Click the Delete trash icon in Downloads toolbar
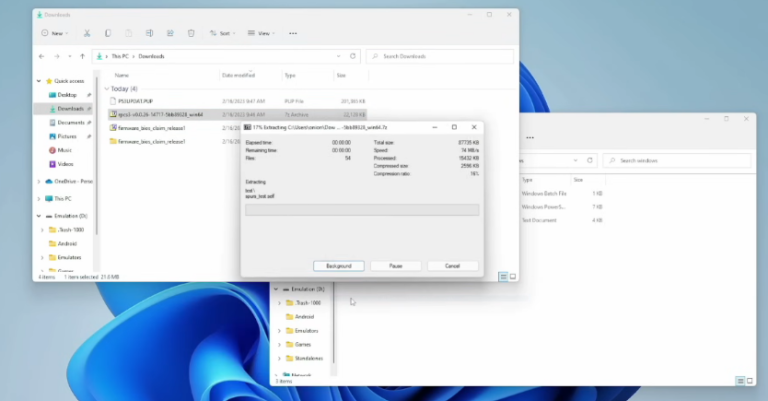This screenshot has width=768, height=401. coord(191,33)
